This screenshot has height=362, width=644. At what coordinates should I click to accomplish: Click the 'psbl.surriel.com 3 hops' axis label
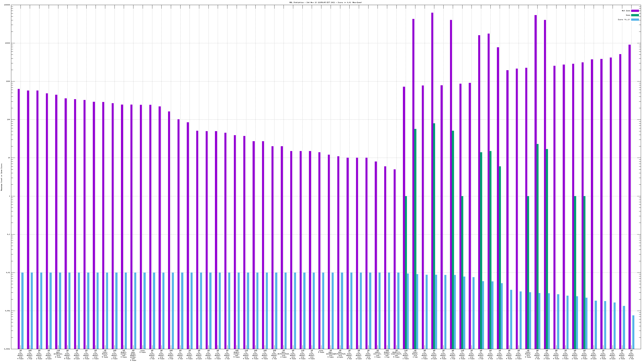point(378,354)
